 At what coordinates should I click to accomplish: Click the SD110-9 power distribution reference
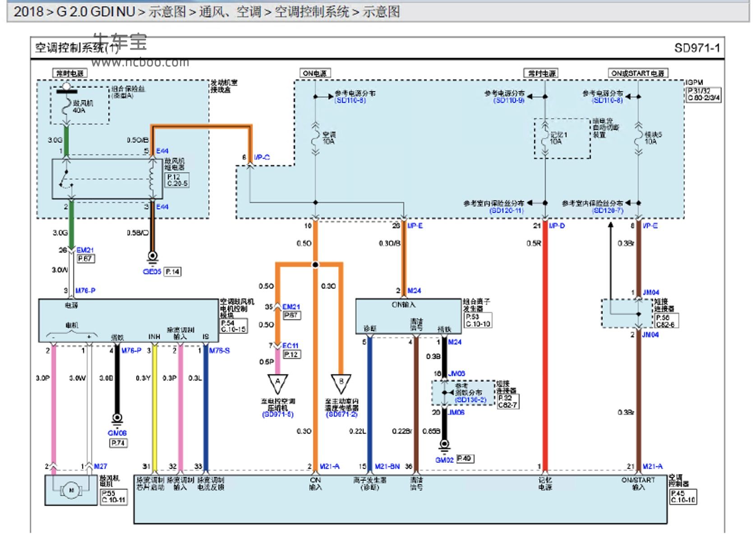pyautogui.click(x=509, y=100)
